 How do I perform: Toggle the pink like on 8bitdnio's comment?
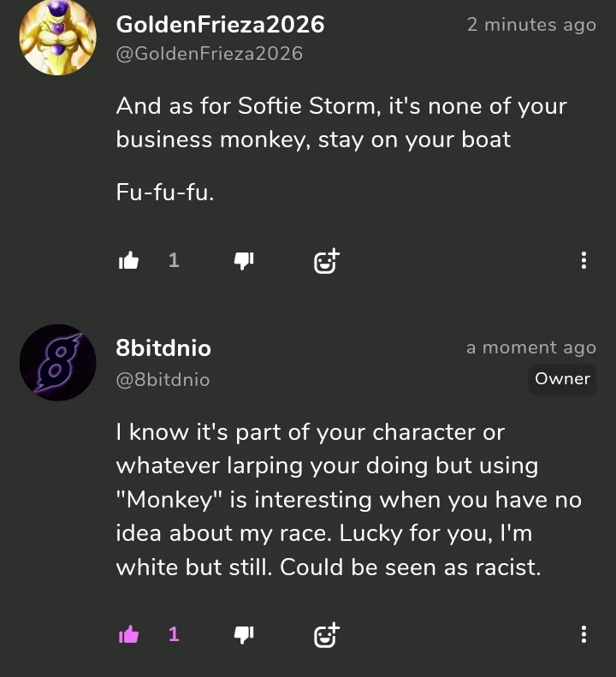pos(128,634)
